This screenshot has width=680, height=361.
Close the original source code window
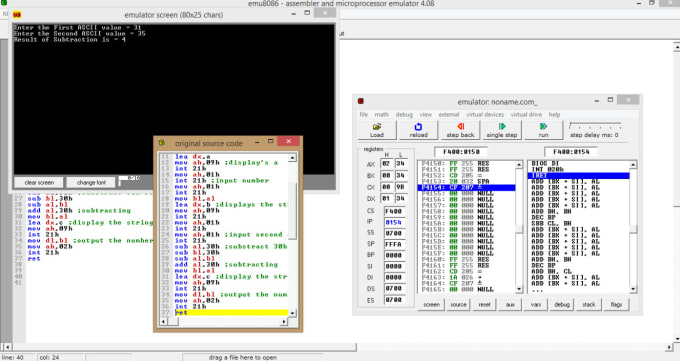pyautogui.click(x=288, y=141)
